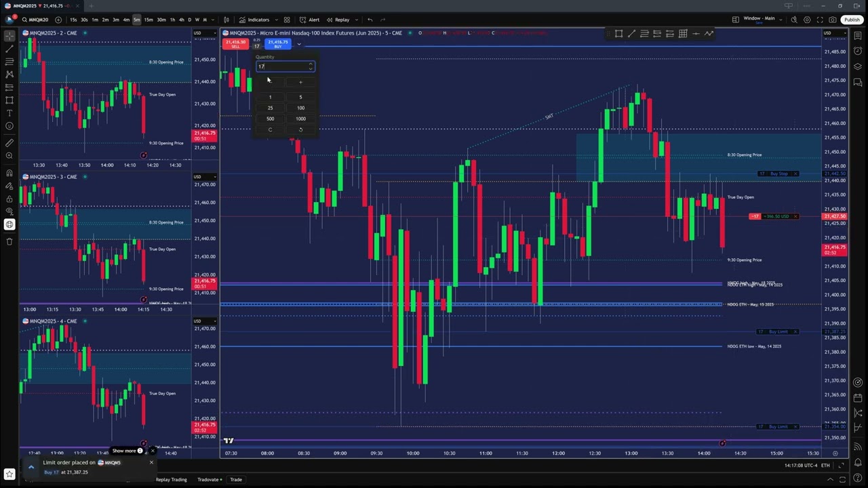The height and width of the screenshot is (488, 868).
Task: Collapse the notification with the up arrow
Action: click(x=31, y=467)
